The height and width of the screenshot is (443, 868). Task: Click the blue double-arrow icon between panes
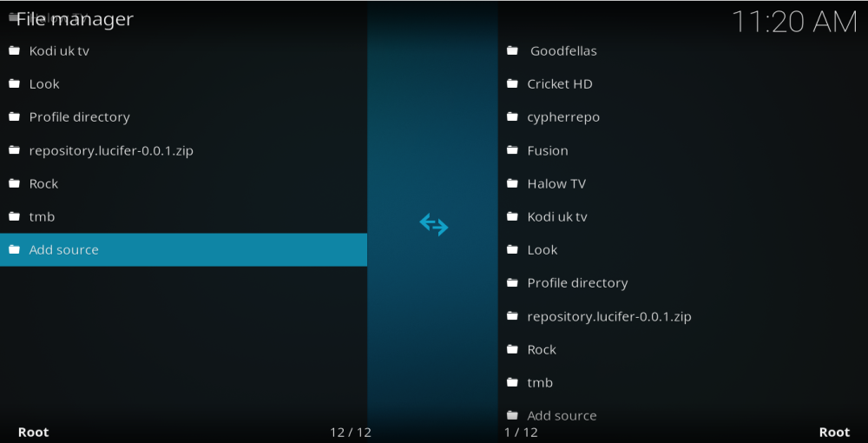click(x=434, y=224)
